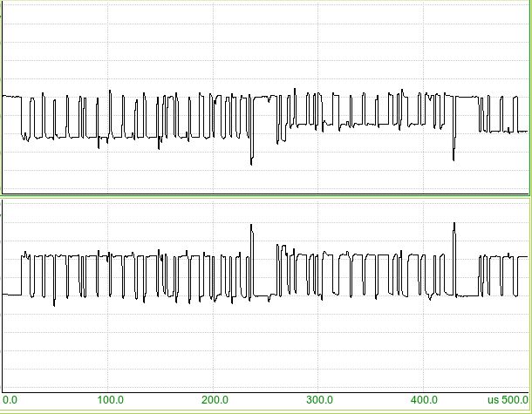The height and width of the screenshot is (414, 532).
Task: Click the us 500.0 axis label
Action: pyautogui.click(x=508, y=400)
